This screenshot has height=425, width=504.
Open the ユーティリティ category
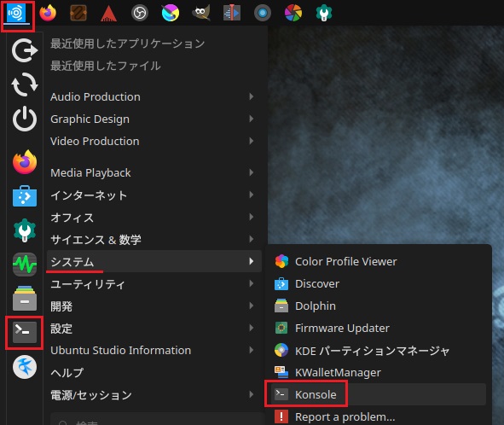pos(154,284)
